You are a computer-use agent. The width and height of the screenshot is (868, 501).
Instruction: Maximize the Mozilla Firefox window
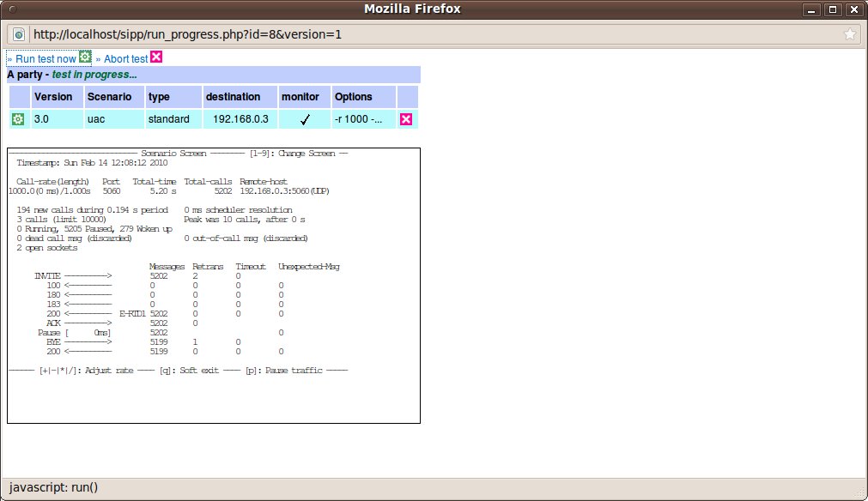(833, 9)
